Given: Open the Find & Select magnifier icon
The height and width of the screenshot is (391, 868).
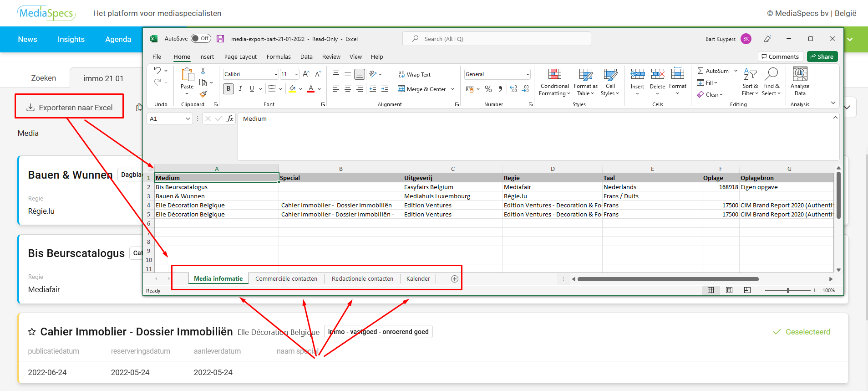Looking at the screenshot, I should [772, 74].
